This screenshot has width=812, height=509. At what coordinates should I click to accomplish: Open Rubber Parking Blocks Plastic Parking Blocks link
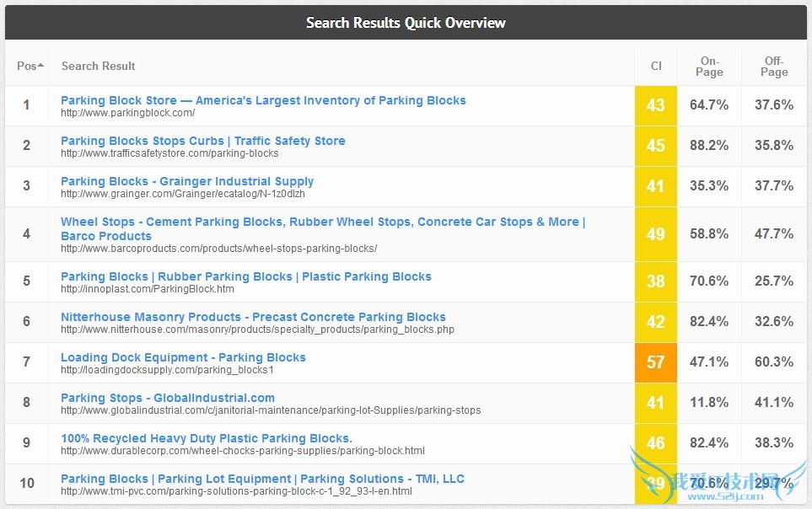point(245,276)
